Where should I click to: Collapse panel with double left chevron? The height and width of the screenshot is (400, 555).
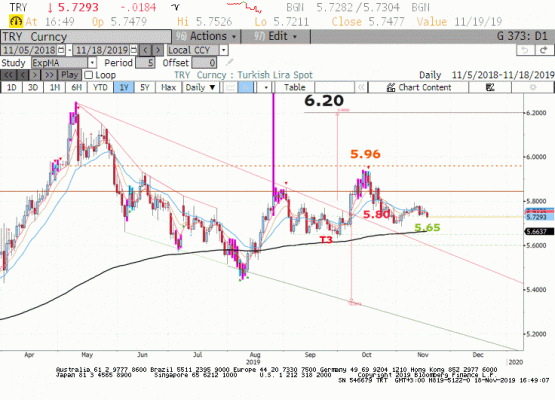pyautogui.click(x=361, y=87)
